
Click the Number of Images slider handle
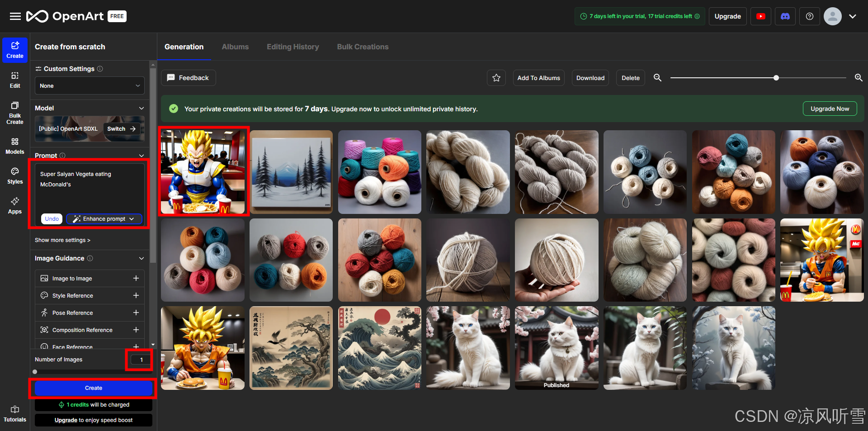click(x=35, y=372)
